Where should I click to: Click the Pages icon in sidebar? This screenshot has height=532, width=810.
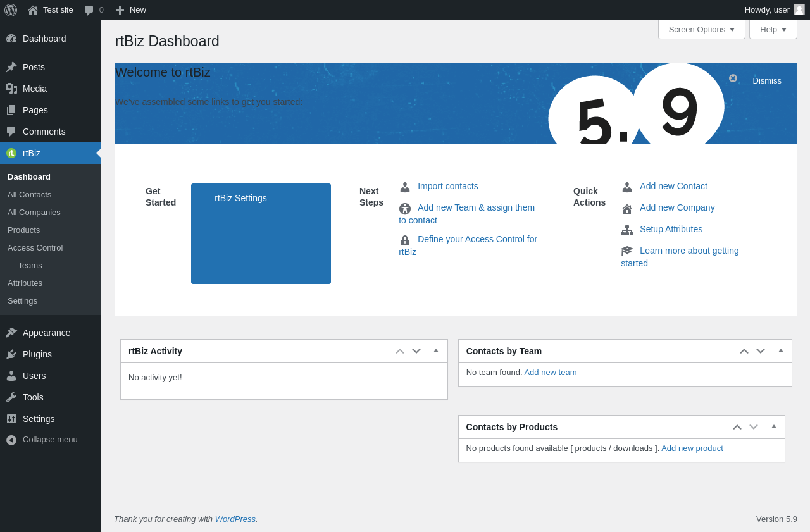11,110
